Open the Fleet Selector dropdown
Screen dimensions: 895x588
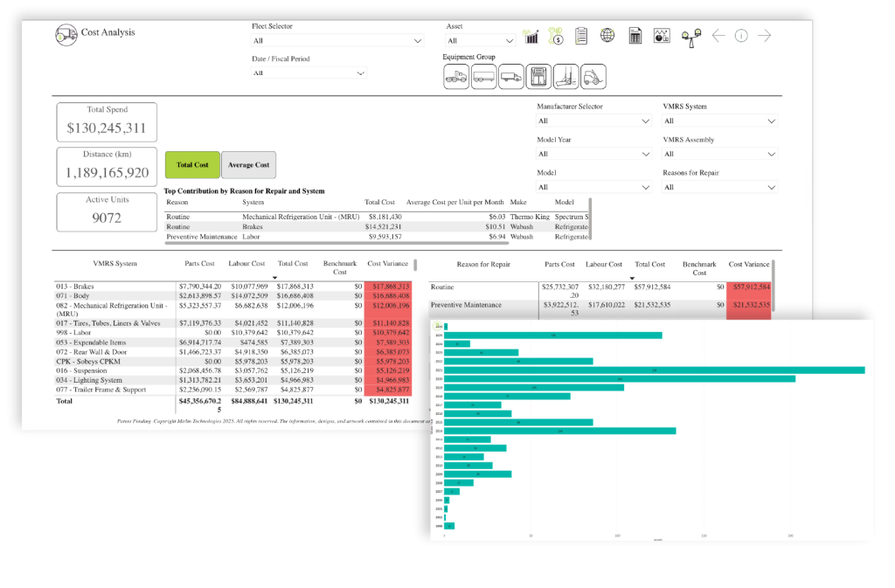(337, 41)
